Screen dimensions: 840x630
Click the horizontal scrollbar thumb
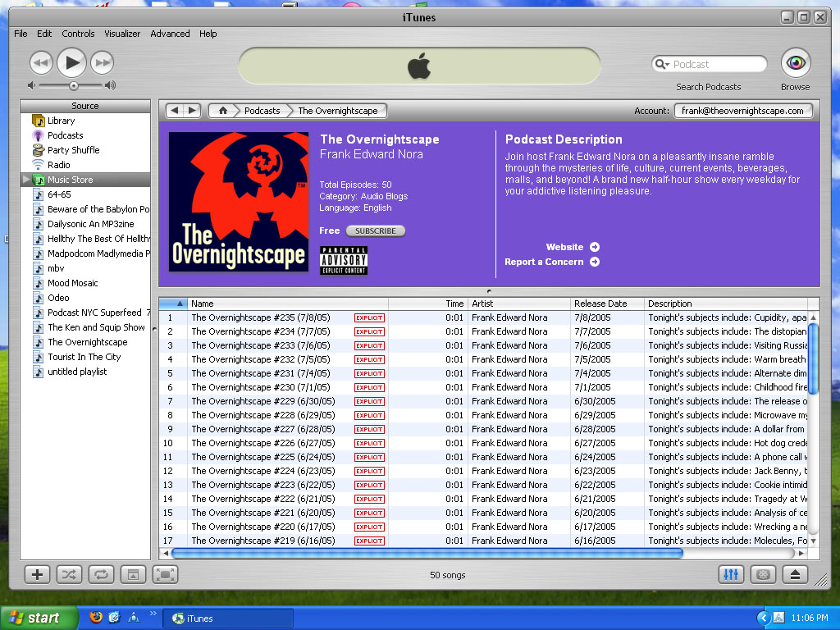[427, 554]
